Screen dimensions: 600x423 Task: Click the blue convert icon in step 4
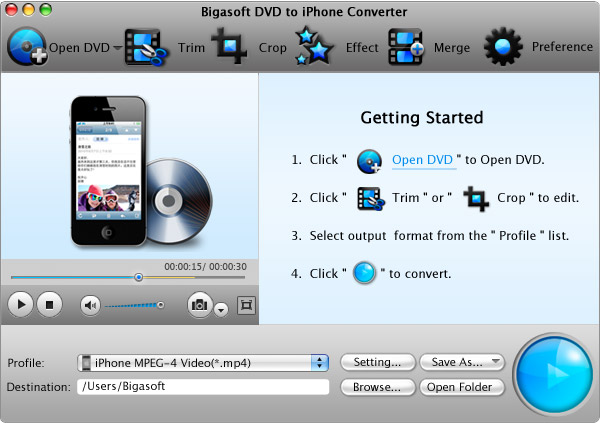(364, 273)
